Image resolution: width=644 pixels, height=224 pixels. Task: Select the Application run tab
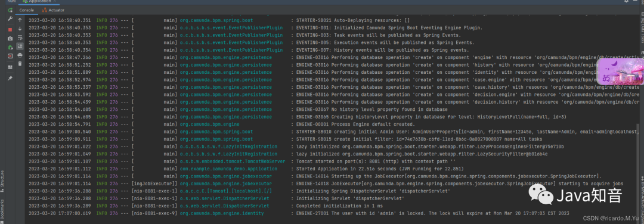[x=40, y=1]
